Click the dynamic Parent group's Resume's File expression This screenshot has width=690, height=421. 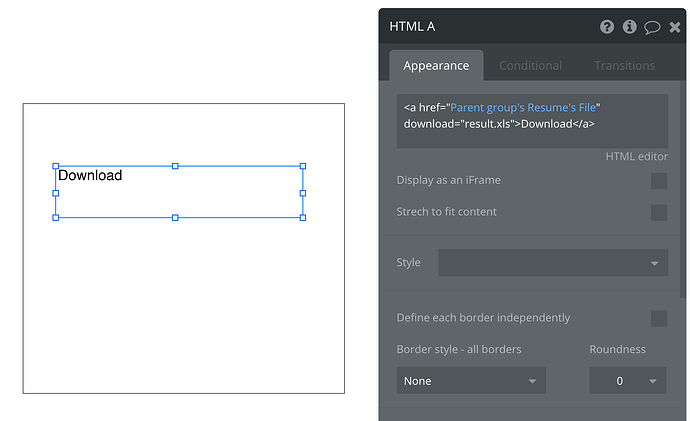click(x=525, y=107)
